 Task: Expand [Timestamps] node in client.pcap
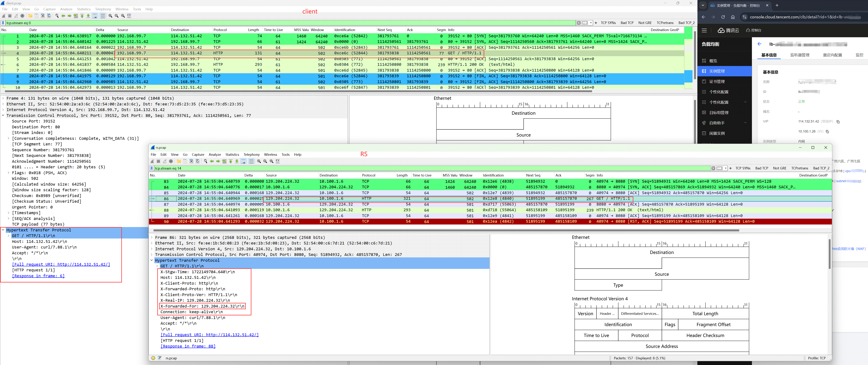tap(8, 213)
